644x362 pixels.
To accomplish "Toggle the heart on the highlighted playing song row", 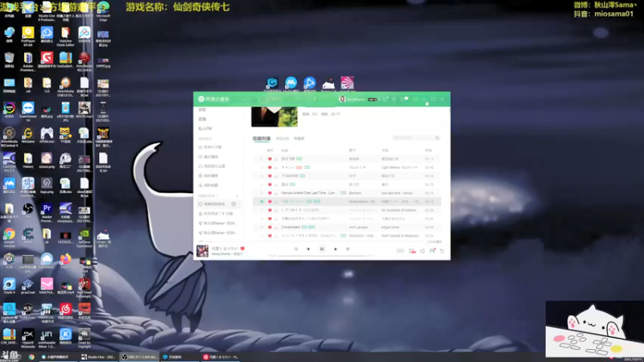I will (x=270, y=202).
